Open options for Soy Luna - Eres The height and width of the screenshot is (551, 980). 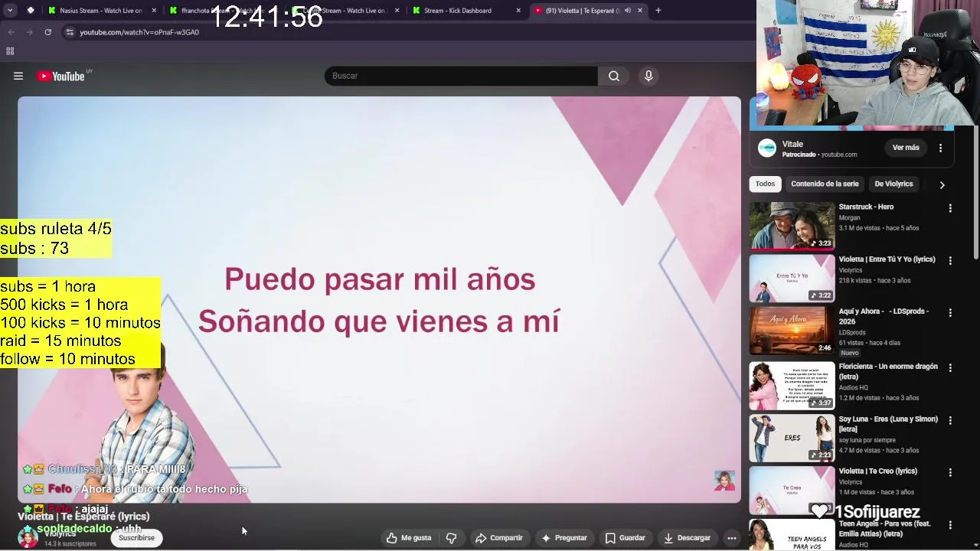click(x=950, y=421)
